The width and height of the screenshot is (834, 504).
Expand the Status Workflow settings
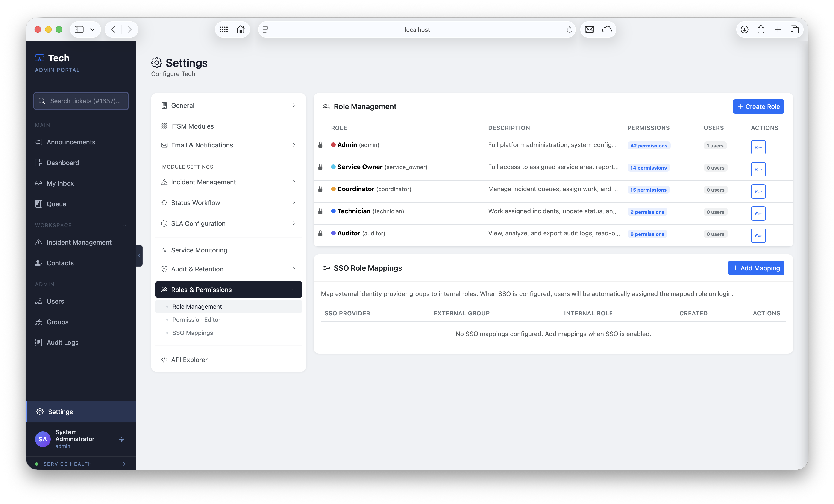coord(294,202)
